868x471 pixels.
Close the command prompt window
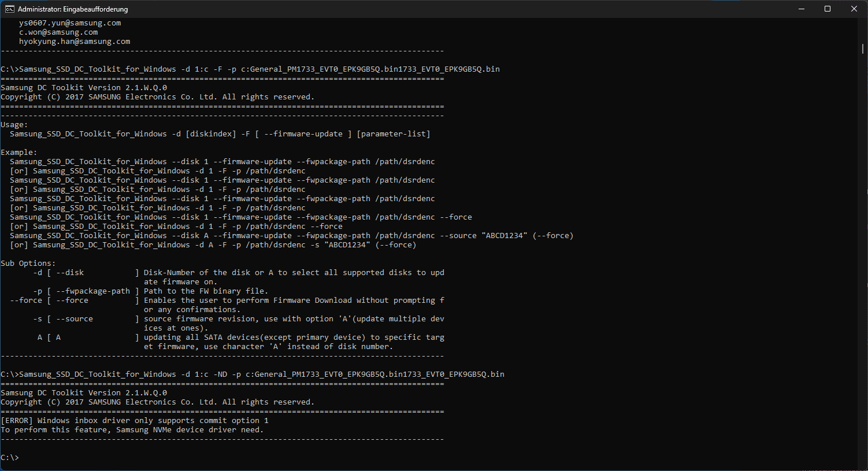tap(854, 9)
